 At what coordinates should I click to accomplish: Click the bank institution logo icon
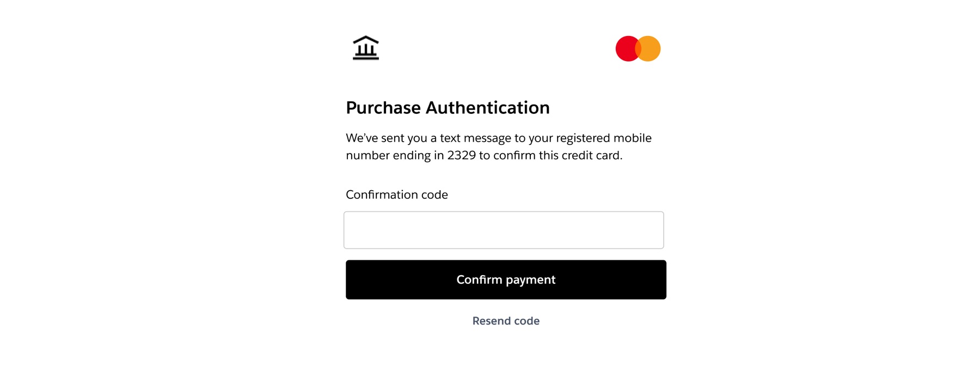point(365,47)
